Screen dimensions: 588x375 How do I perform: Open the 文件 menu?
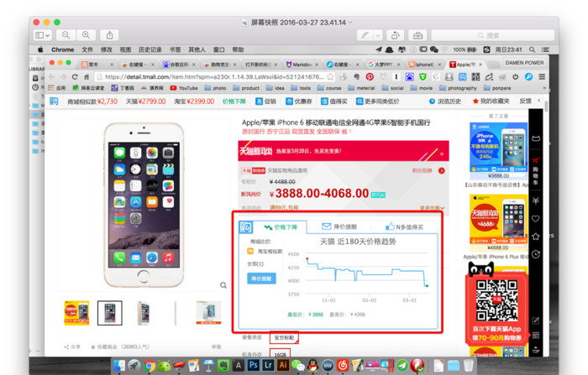pyautogui.click(x=87, y=49)
